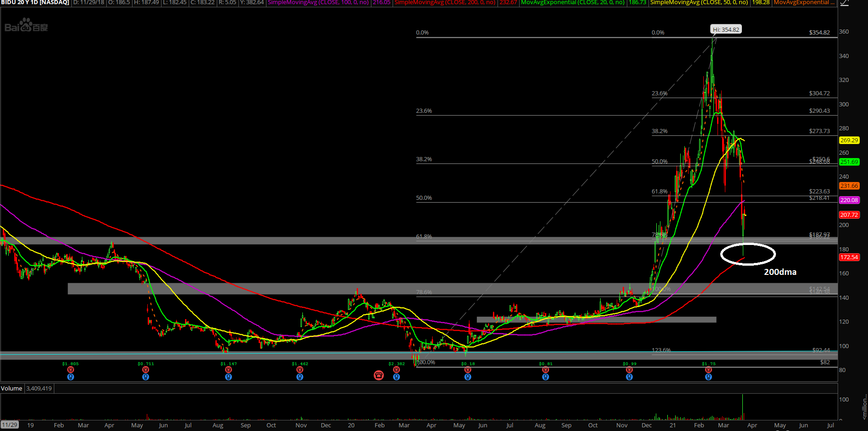
Task: Click the Hi: 354.82 high price bubble
Action: [x=726, y=29]
